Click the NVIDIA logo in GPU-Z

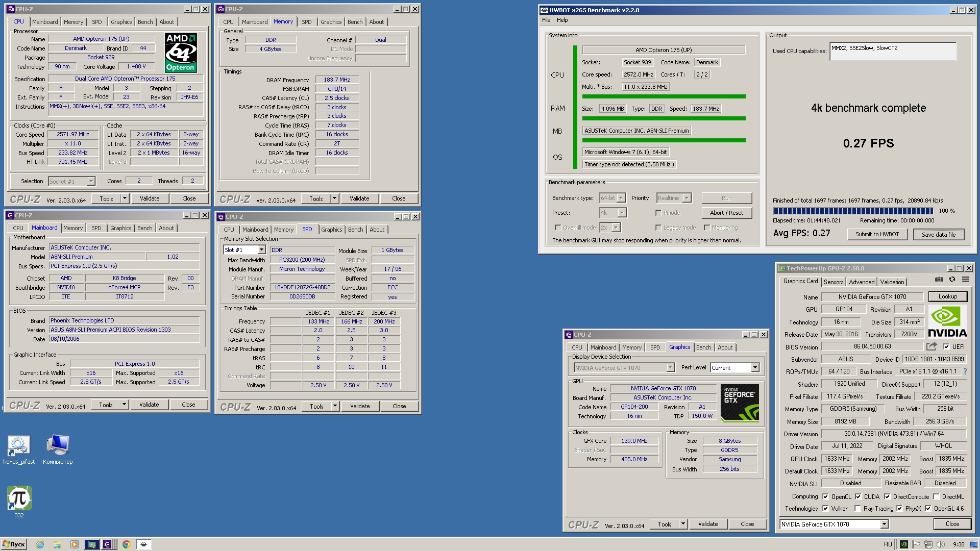947,322
